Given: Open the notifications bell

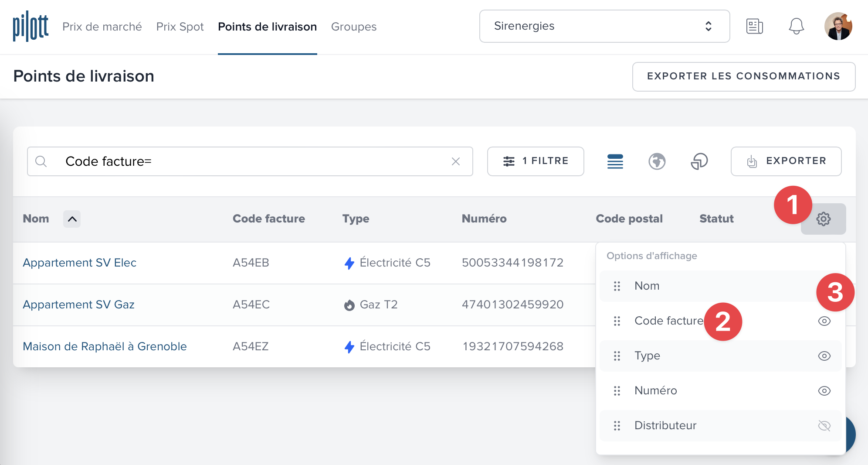Looking at the screenshot, I should (x=796, y=26).
